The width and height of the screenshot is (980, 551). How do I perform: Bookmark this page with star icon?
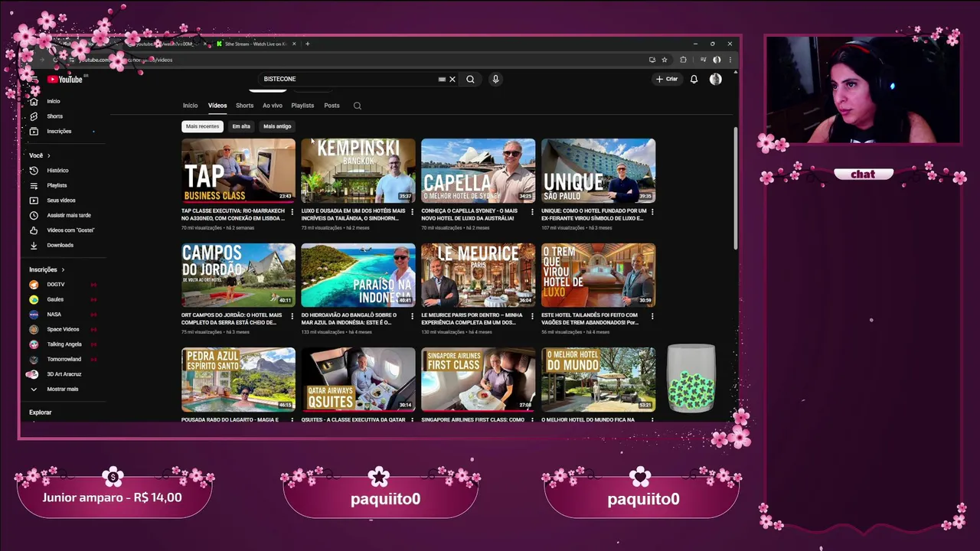coord(665,60)
